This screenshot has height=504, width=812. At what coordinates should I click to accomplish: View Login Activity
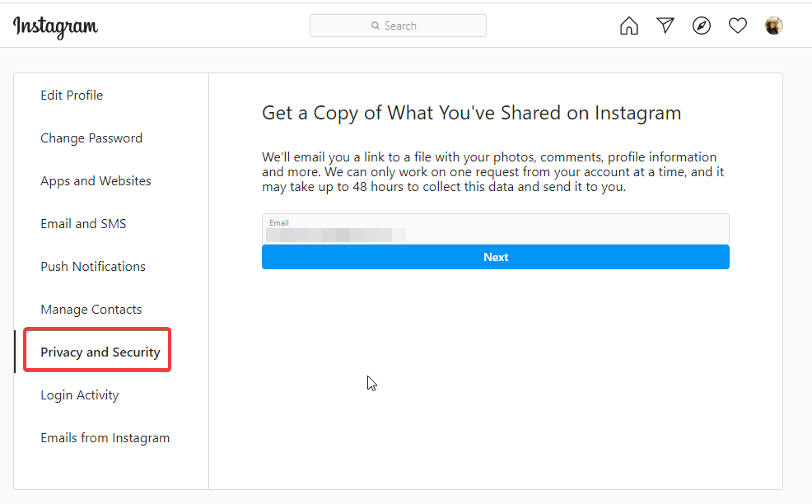click(x=79, y=395)
